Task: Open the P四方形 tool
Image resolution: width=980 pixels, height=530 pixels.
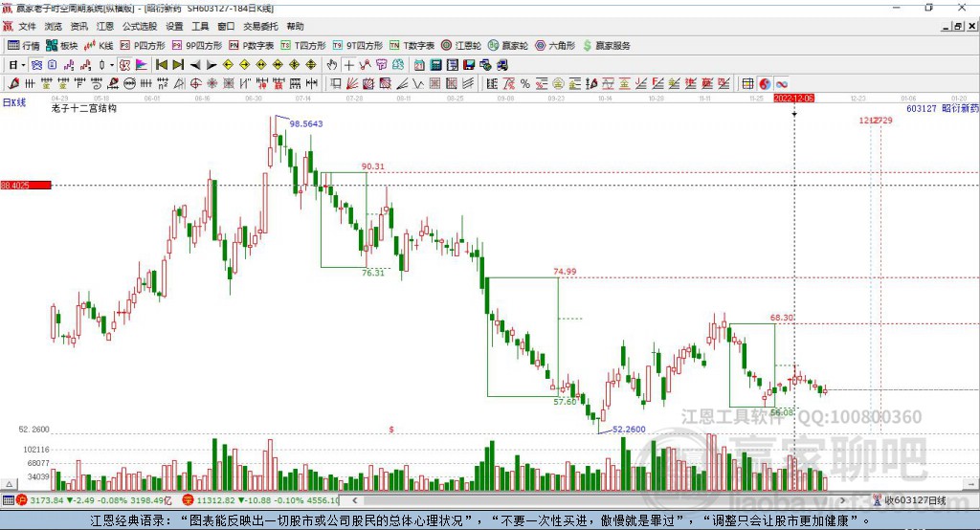Action: point(143,46)
